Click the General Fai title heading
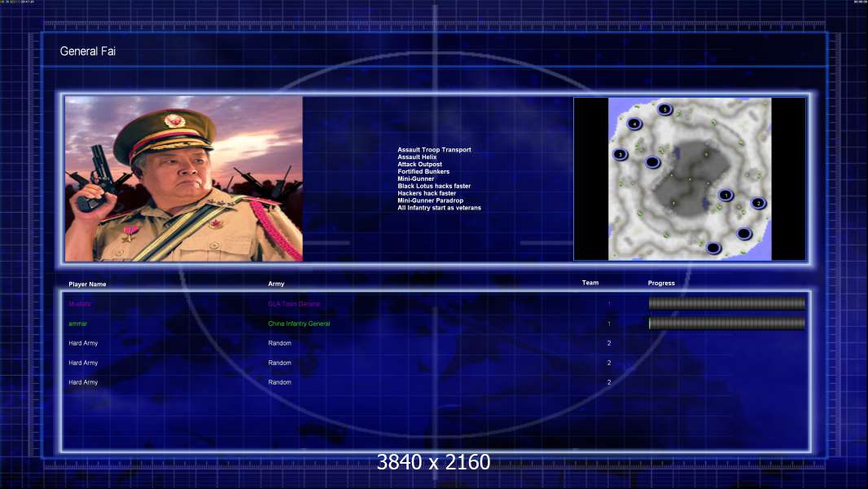 pos(87,51)
